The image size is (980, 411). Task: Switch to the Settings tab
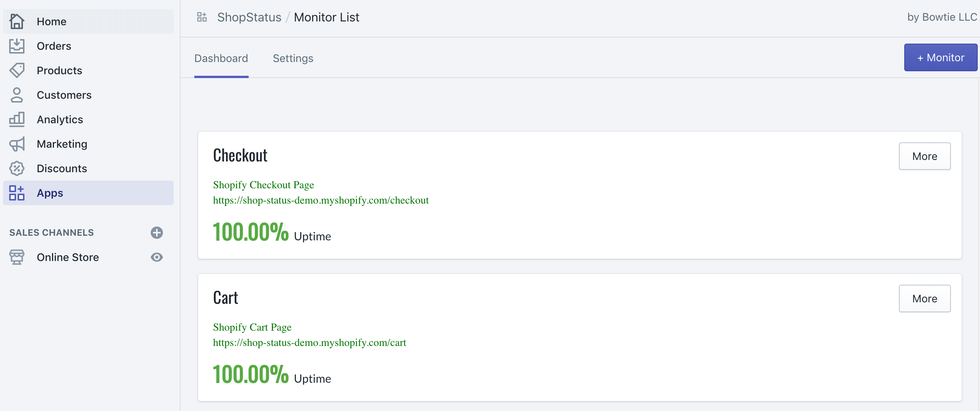click(293, 58)
